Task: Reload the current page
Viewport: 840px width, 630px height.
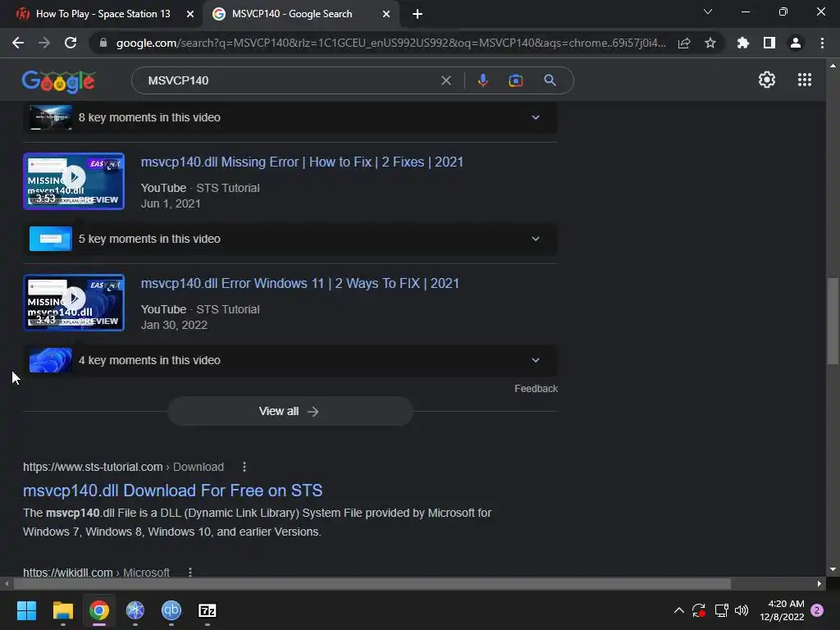Action: pos(71,43)
